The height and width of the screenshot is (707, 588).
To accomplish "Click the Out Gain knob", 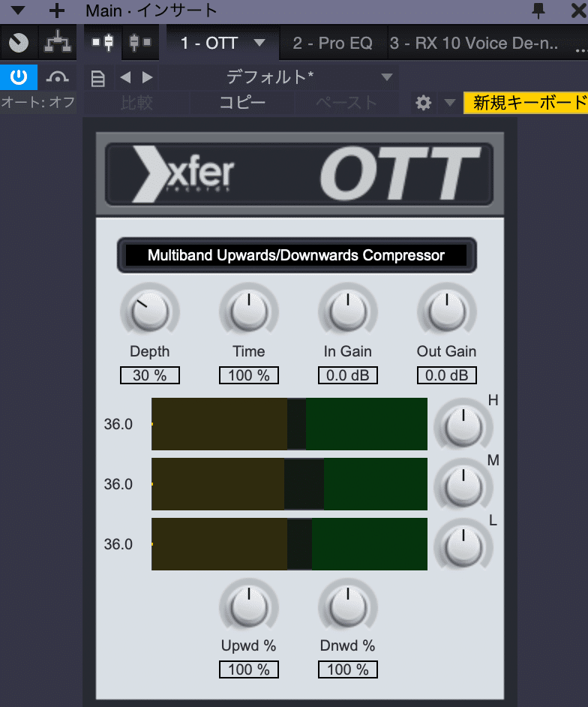I will coord(446,311).
